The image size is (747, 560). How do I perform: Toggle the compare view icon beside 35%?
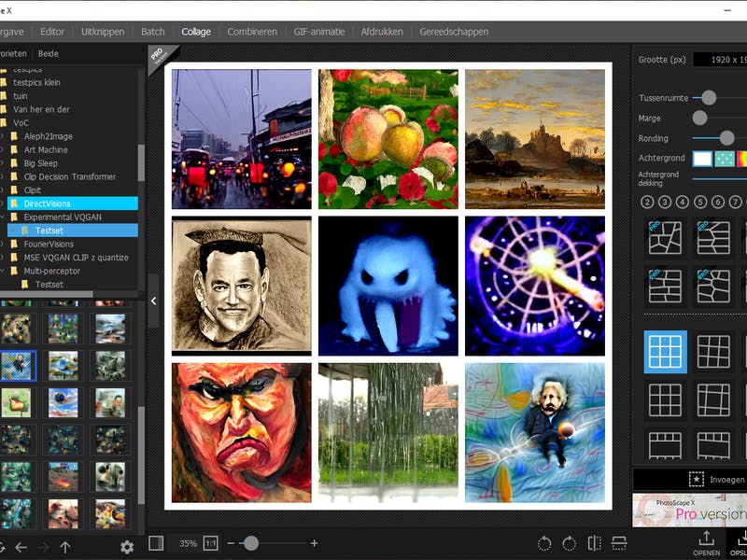[156, 543]
